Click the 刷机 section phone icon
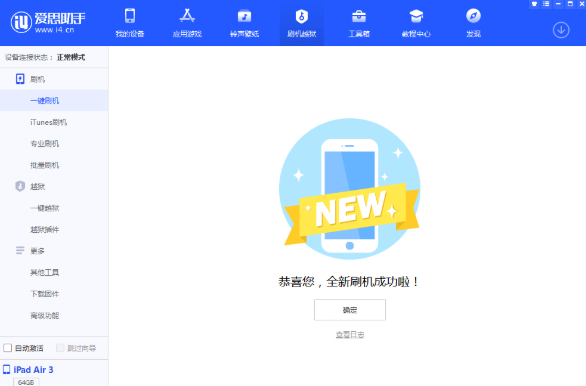Screen dimensions: 586x386 [20, 79]
